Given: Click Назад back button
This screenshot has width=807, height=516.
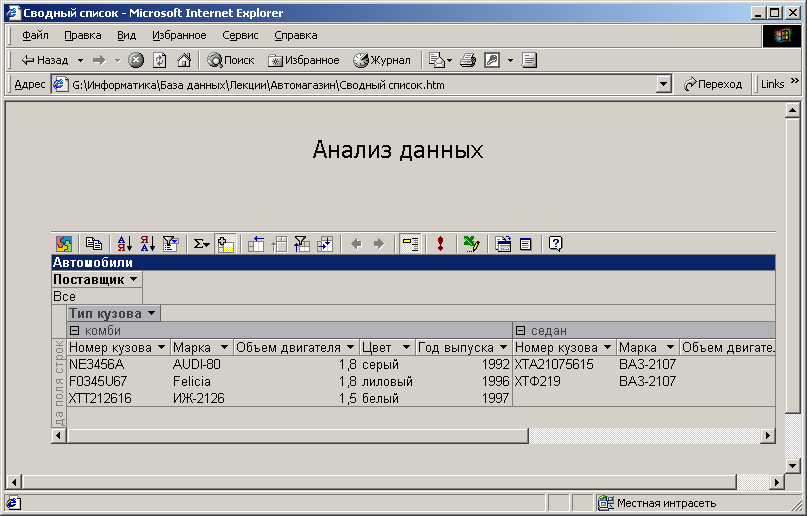Looking at the screenshot, I should tap(45, 60).
